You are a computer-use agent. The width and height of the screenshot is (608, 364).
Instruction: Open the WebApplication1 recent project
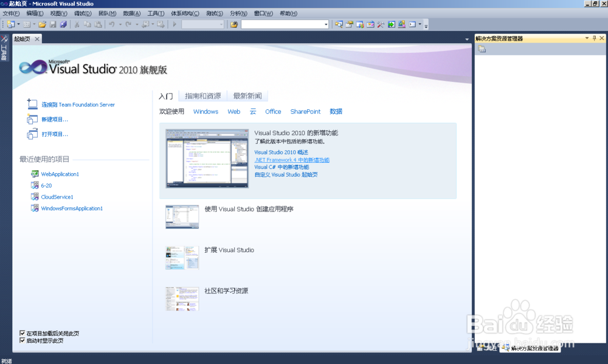(x=59, y=174)
